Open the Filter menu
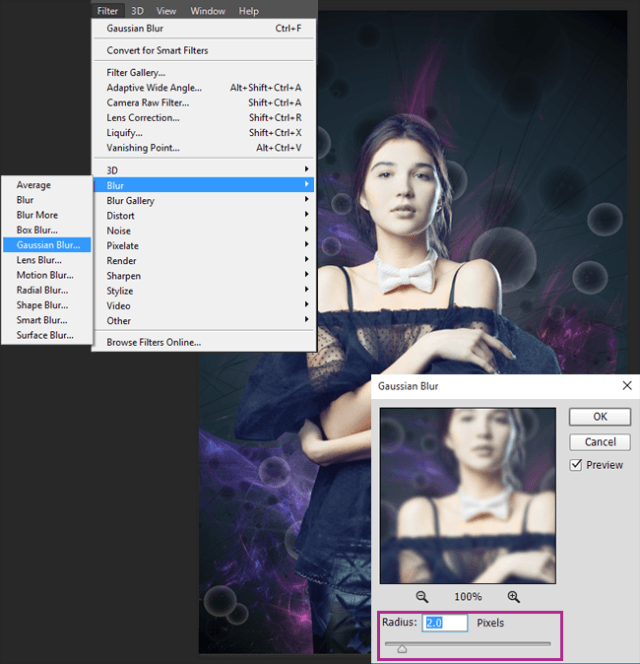Viewport: 640px width, 664px height. [x=107, y=10]
